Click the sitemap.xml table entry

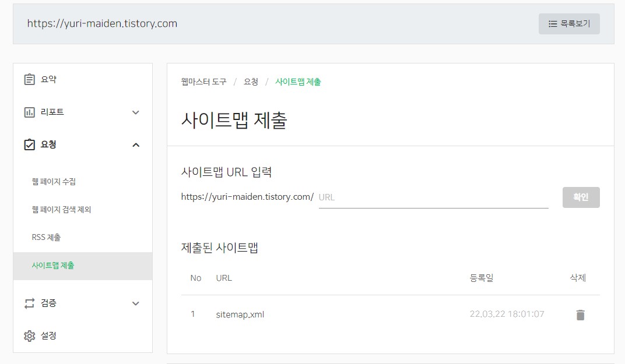240,314
